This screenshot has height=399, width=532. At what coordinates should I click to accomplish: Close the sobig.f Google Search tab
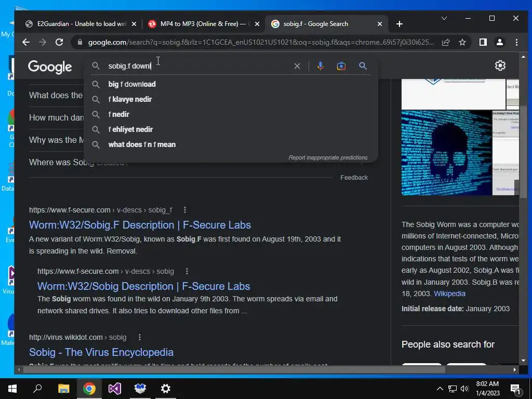pyautogui.click(x=380, y=24)
